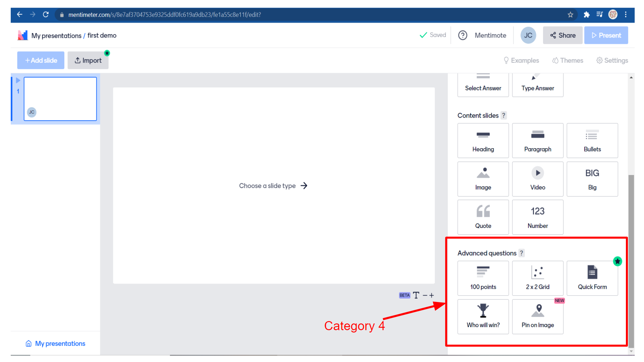
Task: Select the Who will win? question type
Action: [x=483, y=316]
